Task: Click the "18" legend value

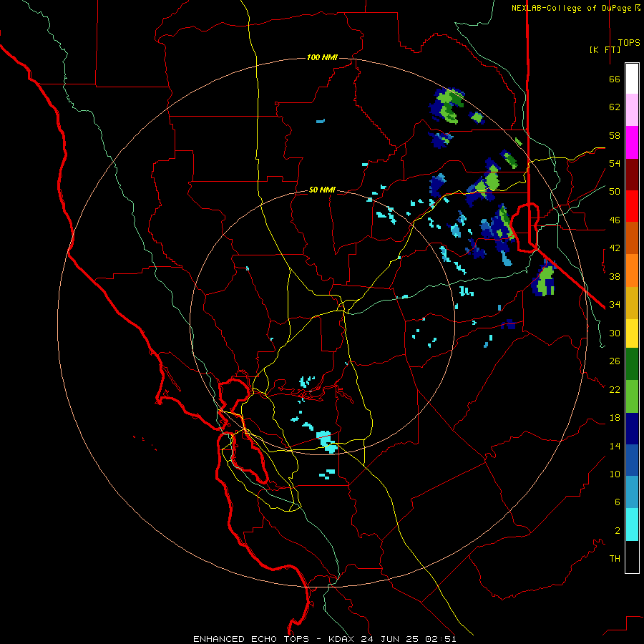Action: pyautogui.click(x=615, y=418)
